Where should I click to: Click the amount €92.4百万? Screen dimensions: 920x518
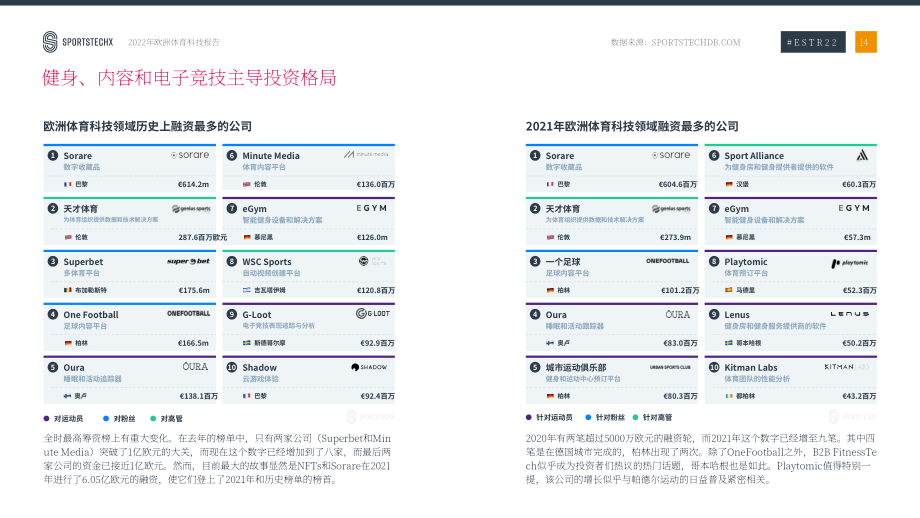click(377, 397)
